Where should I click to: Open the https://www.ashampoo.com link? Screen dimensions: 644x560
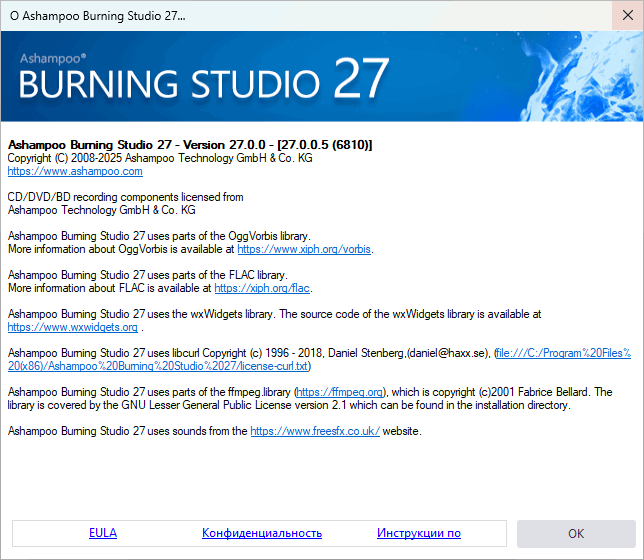(x=75, y=171)
